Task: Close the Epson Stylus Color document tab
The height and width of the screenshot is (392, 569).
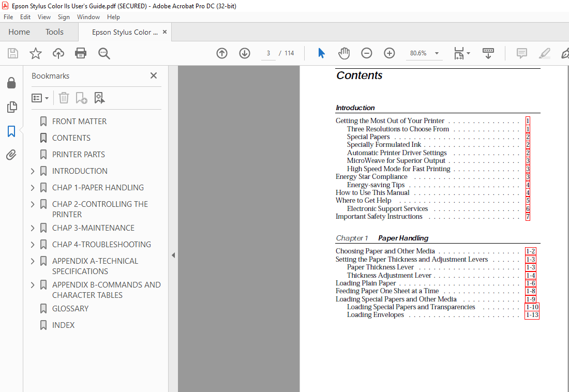Action: [164, 32]
